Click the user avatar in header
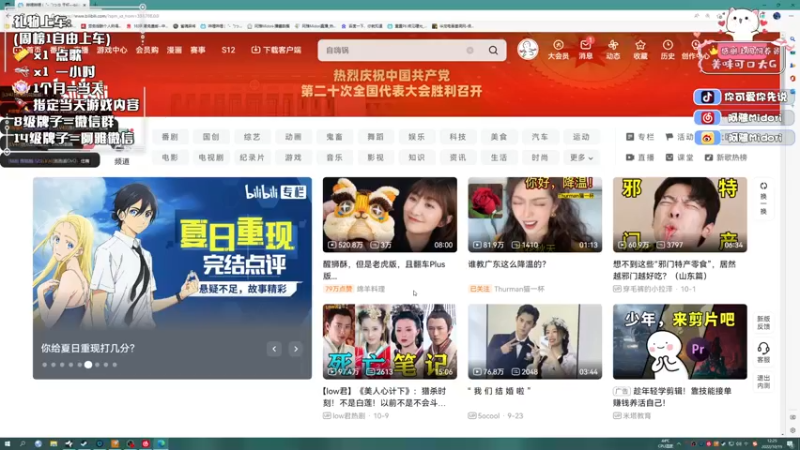 [528, 49]
